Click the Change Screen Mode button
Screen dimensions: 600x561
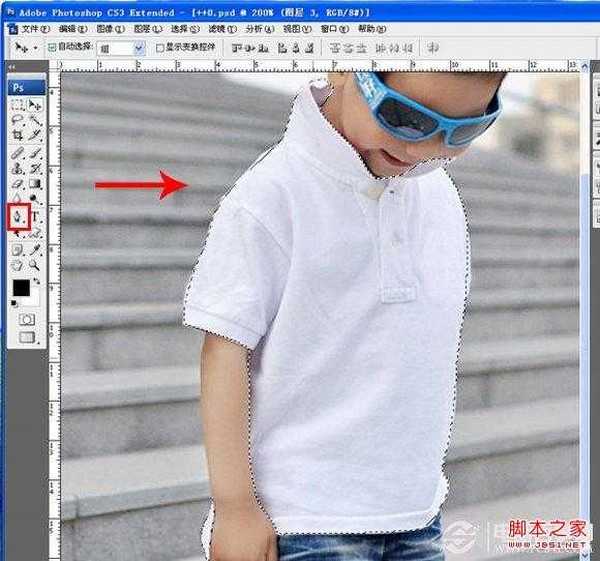26,338
